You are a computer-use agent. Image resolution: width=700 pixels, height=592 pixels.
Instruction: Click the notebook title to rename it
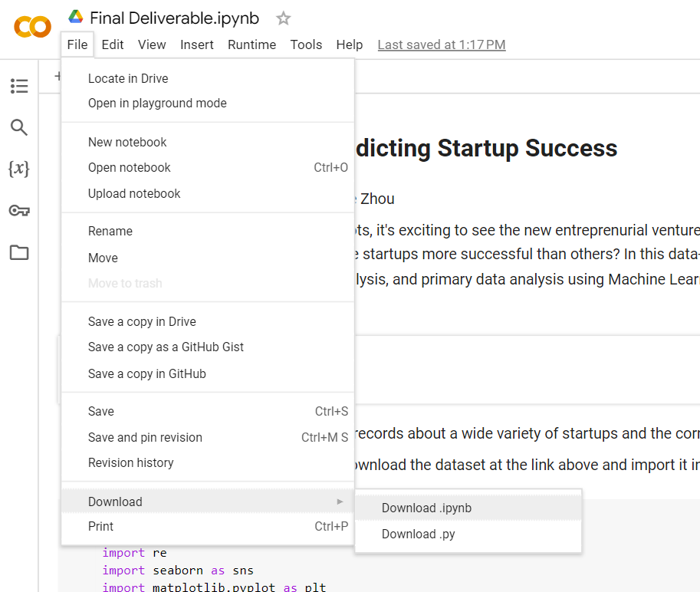(x=176, y=17)
